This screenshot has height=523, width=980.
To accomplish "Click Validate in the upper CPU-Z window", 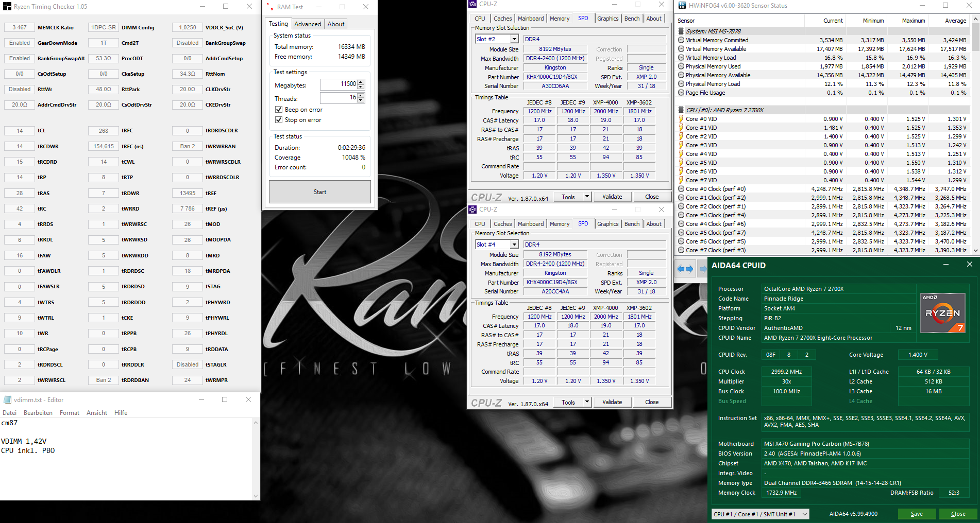I will 612,197.
